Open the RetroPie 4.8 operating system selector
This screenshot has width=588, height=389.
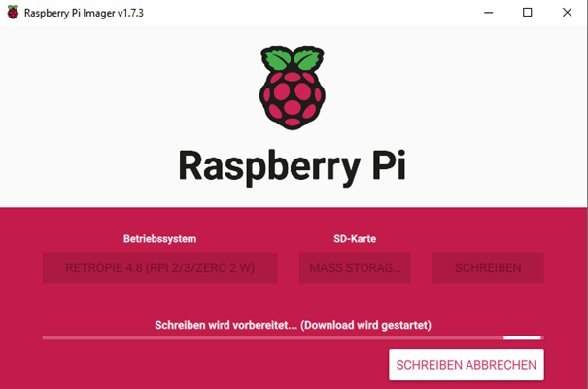point(159,267)
